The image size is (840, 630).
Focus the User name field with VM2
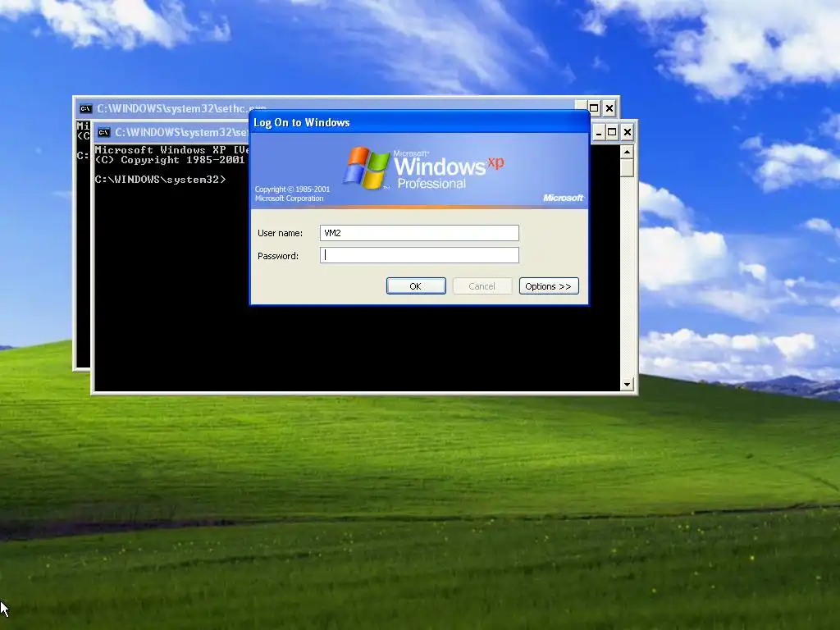[x=419, y=233]
